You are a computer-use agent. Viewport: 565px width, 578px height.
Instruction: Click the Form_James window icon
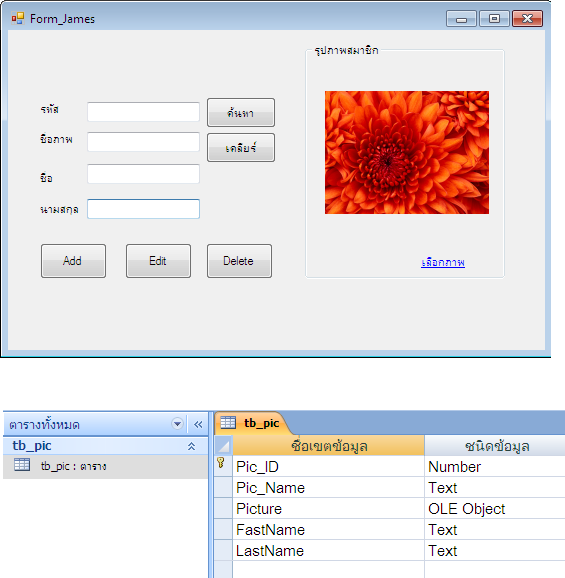[x=18, y=18]
